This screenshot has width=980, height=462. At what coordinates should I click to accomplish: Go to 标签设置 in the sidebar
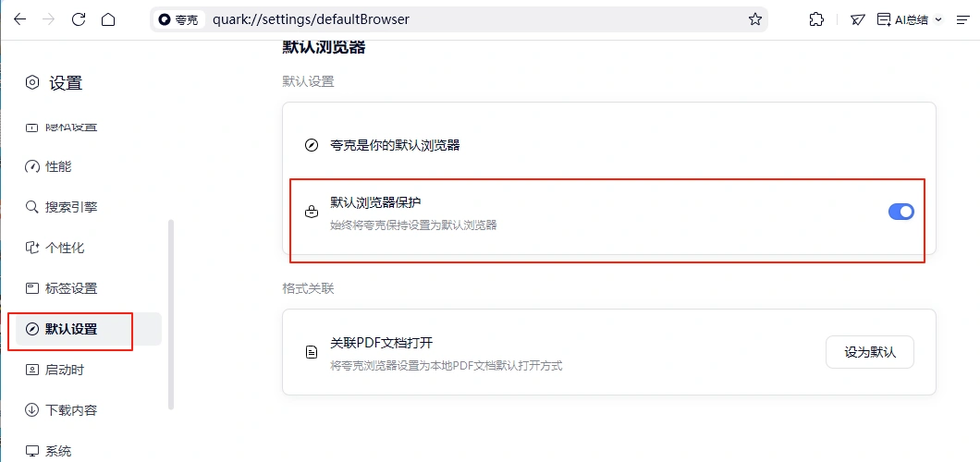click(70, 288)
